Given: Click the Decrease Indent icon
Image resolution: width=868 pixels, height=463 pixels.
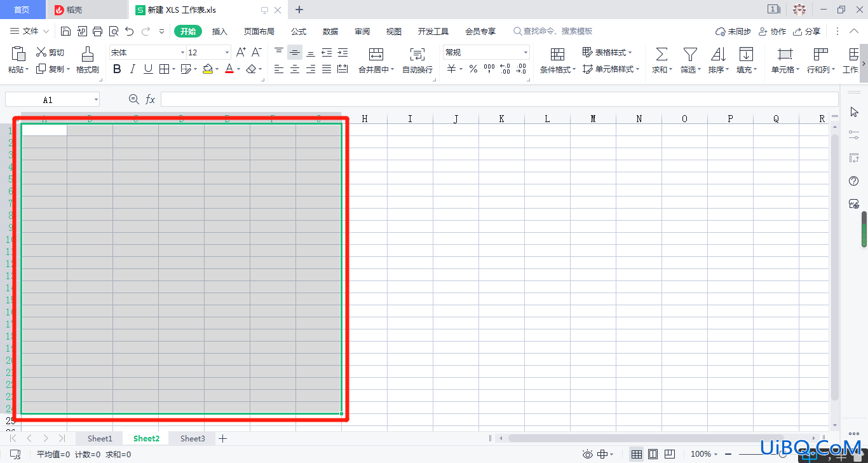Looking at the screenshot, I should click(327, 53).
